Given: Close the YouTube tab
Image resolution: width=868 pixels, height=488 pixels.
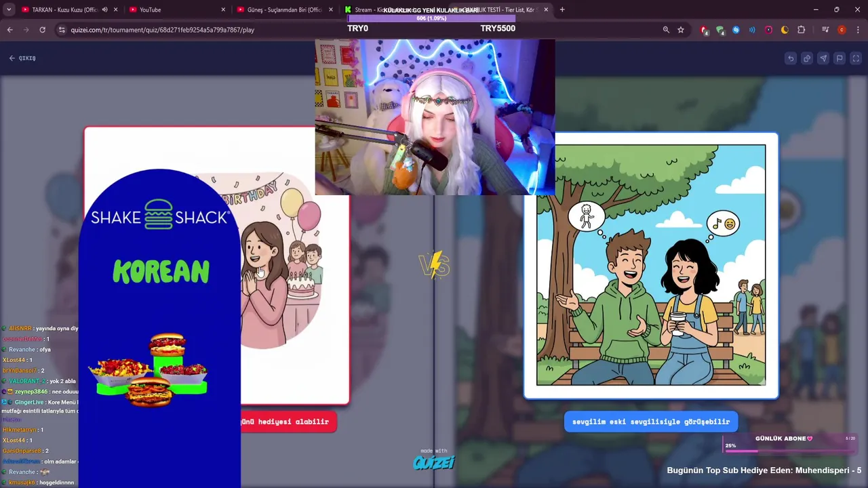Looking at the screenshot, I should point(223,9).
